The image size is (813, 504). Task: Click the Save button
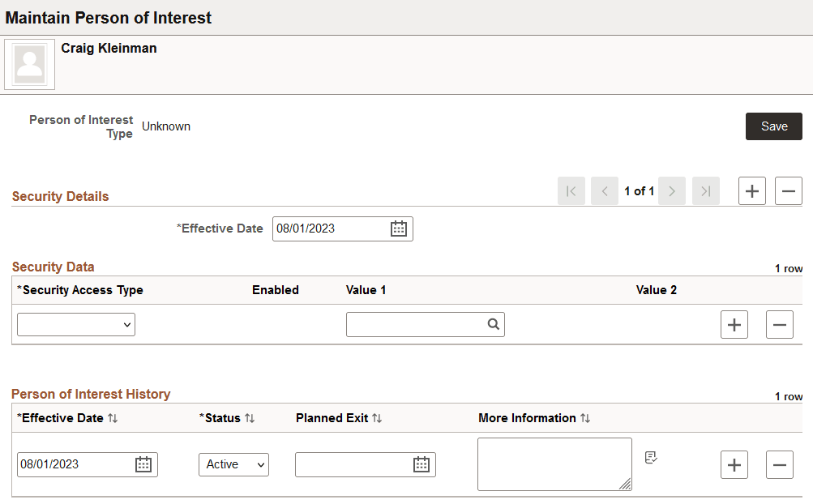click(773, 126)
